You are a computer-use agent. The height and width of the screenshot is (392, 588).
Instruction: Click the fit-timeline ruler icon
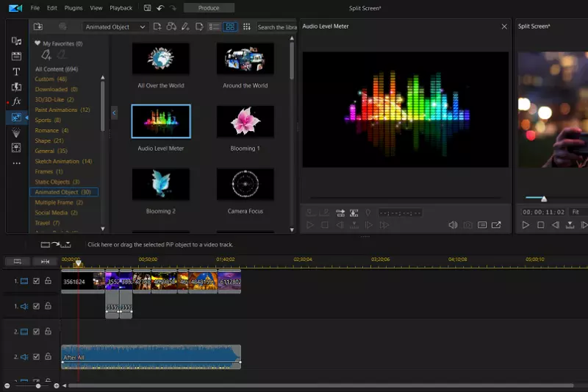[x=45, y=262]
